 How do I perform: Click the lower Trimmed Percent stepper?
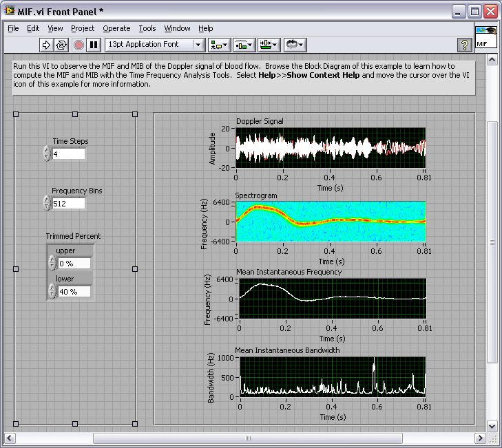[x=52, y=291]
